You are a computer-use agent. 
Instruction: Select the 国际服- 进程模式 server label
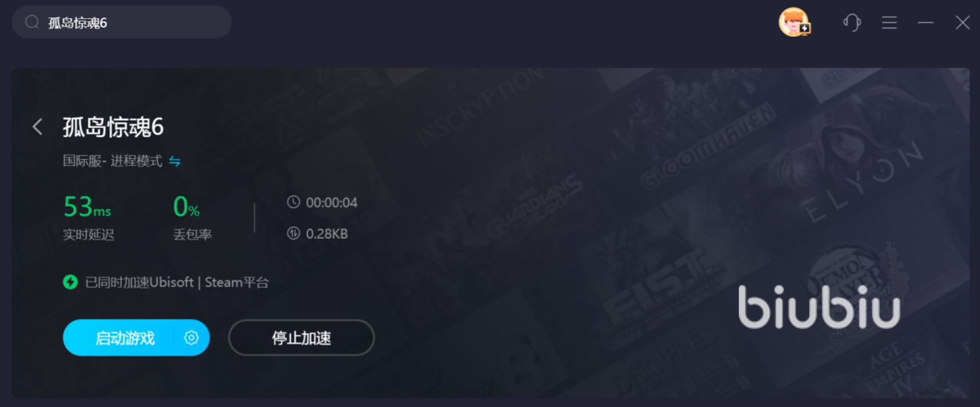pyautogui.click(x=113, y=161)
